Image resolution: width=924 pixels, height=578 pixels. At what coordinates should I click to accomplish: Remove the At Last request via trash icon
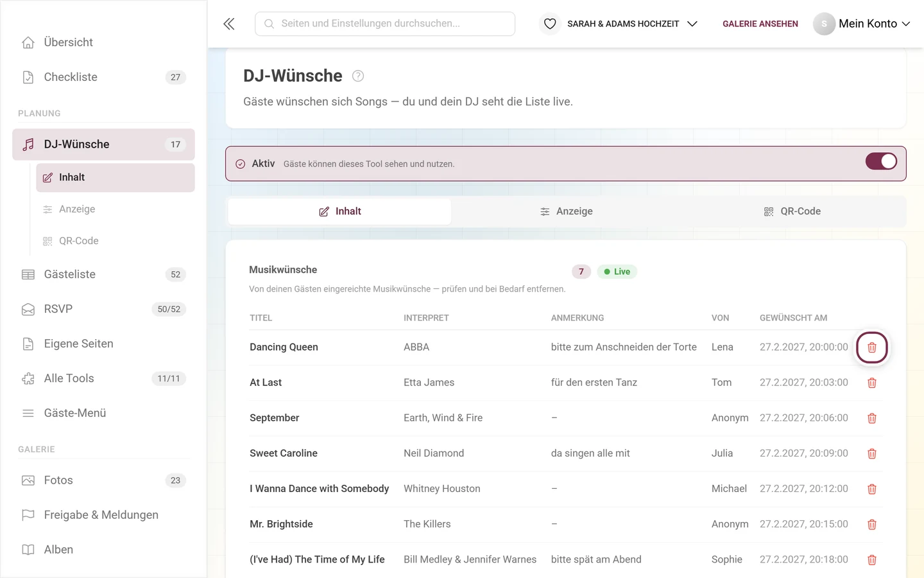point(871,383)
